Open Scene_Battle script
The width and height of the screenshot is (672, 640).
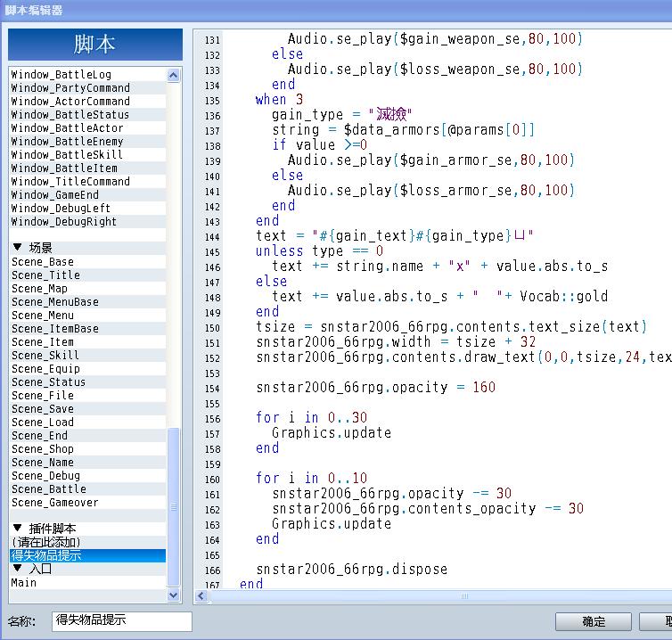87,488
